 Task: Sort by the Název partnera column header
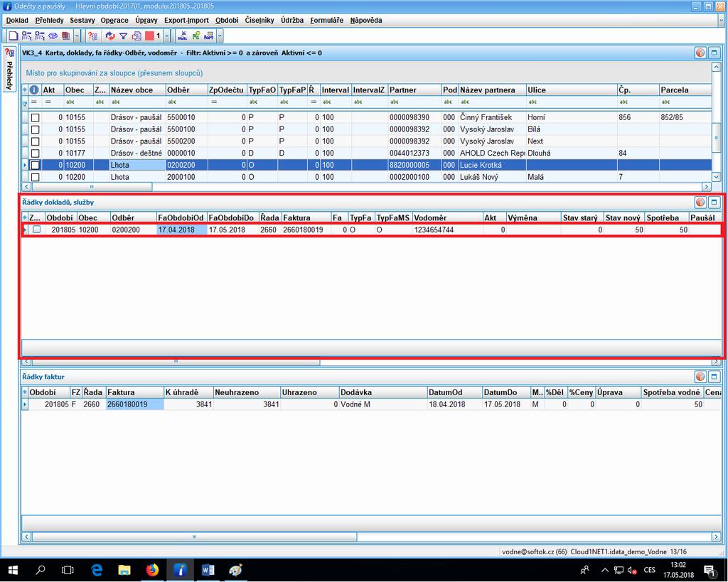(492, 90)
